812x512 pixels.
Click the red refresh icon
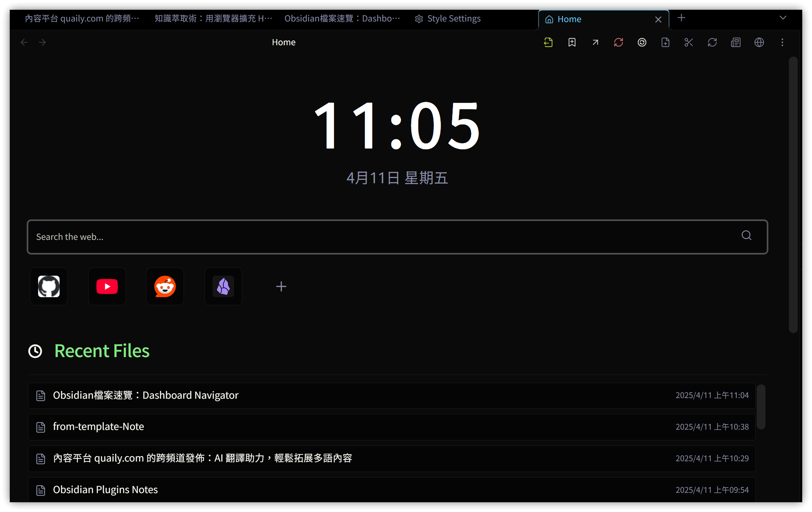(619, 42)
